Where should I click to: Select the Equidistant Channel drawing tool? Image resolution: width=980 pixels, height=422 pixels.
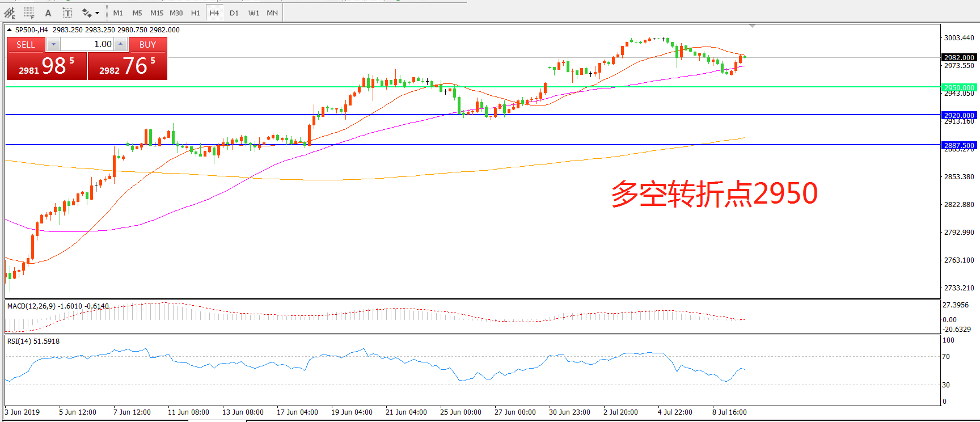(10, 12)
